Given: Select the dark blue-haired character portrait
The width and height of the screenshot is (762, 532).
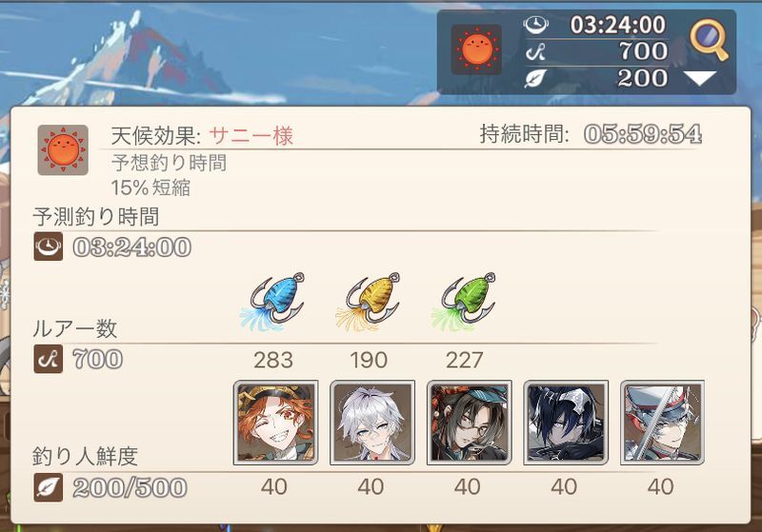Looking at the screenshot, I should pos(566,423).
